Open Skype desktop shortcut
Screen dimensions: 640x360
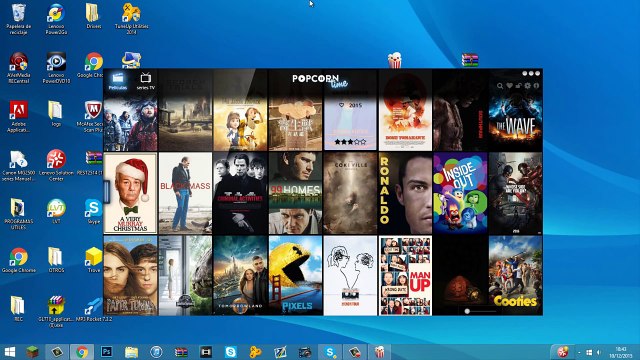[x=93, y=211]
